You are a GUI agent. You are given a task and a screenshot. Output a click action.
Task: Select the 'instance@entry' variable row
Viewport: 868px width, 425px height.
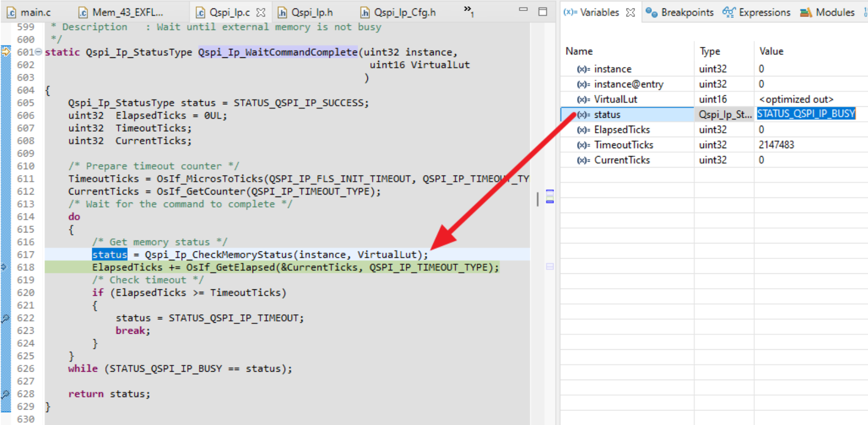point(714,84)
